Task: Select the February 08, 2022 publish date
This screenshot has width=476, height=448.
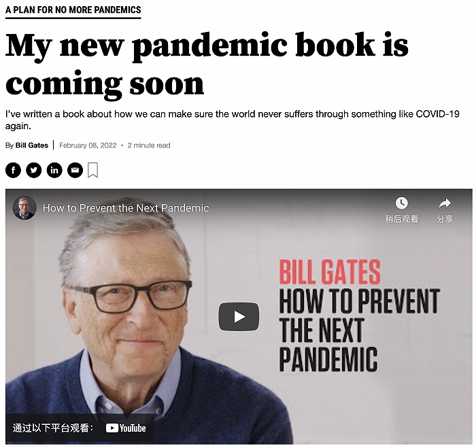Action: tap(88, 145)
